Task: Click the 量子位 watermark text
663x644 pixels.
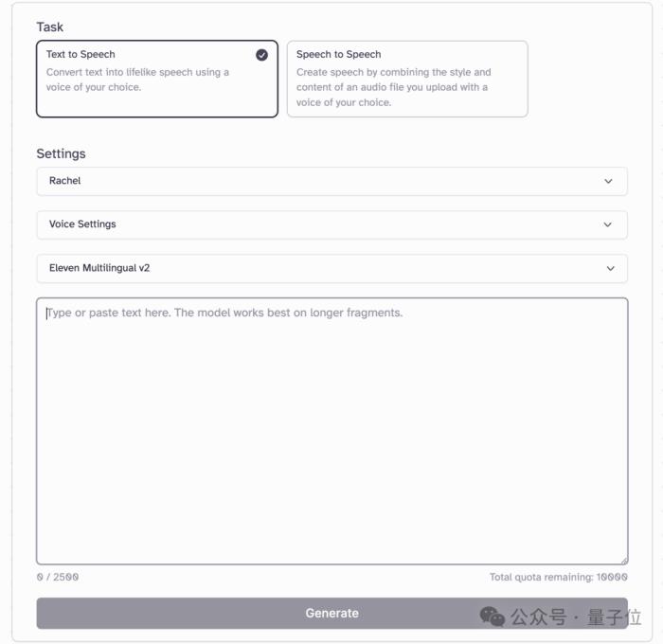Action: (x=614, y=617)
